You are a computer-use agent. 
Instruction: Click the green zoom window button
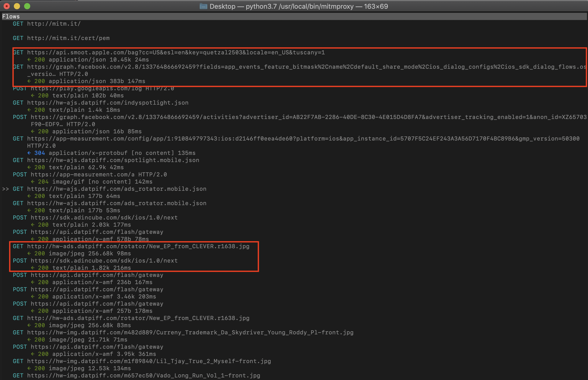pos(27,6)
